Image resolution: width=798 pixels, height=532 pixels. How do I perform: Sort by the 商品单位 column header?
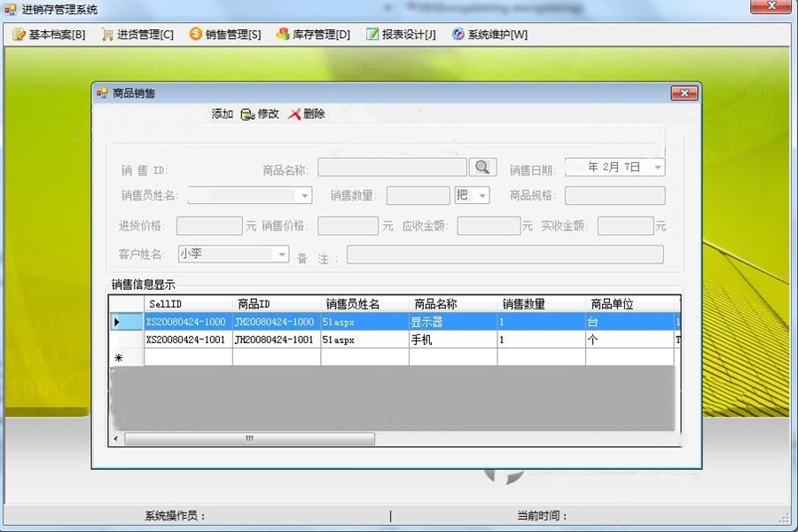tap(630, 304)
